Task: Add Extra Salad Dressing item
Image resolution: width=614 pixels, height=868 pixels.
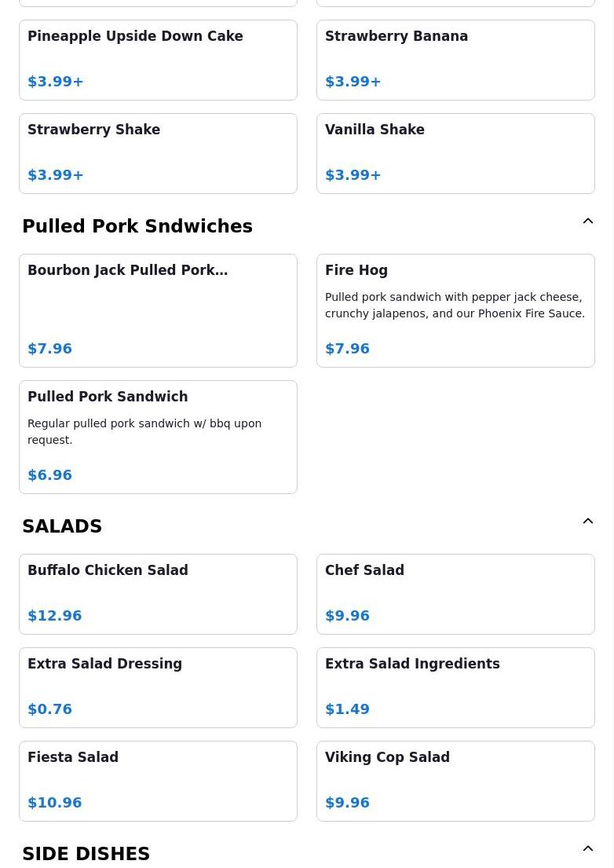Action: (158, 688)
